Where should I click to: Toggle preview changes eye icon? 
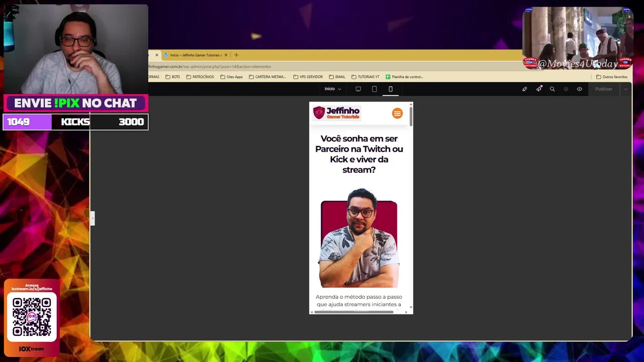click(x=580, y=89)
